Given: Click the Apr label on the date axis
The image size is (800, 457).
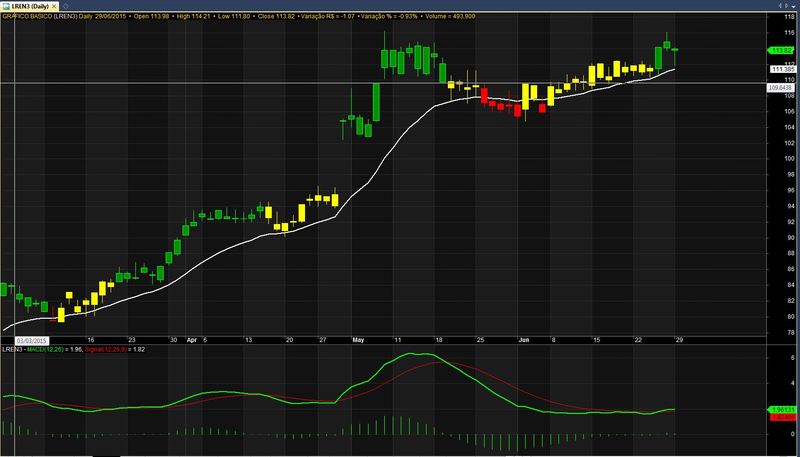Looking at the screenshot, I should point(191,340).
